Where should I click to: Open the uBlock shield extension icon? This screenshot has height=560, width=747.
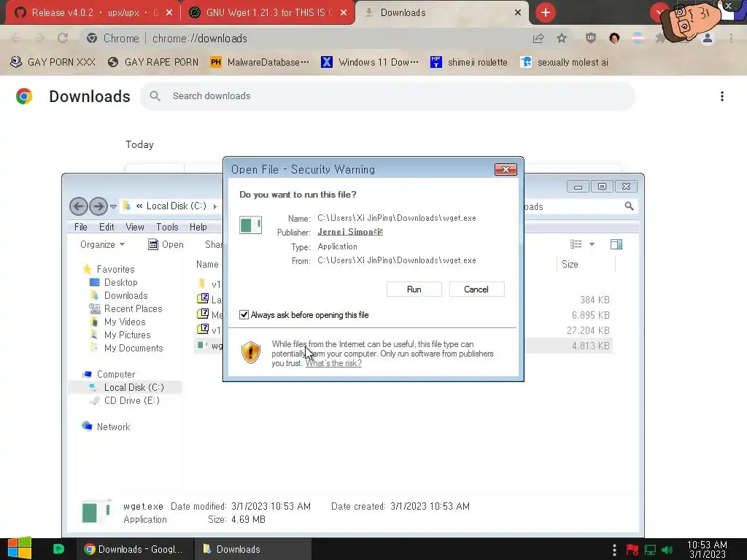coord(591,38)
